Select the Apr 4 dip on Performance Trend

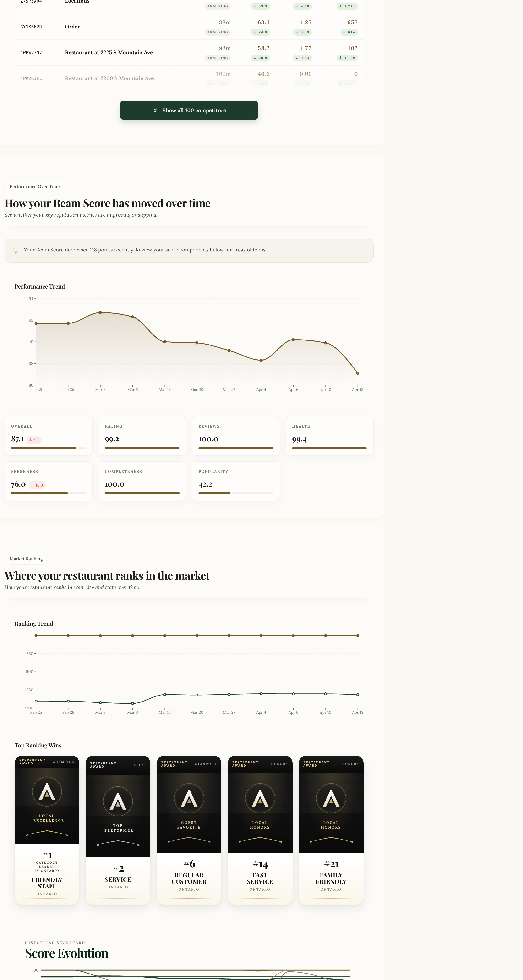261,360
